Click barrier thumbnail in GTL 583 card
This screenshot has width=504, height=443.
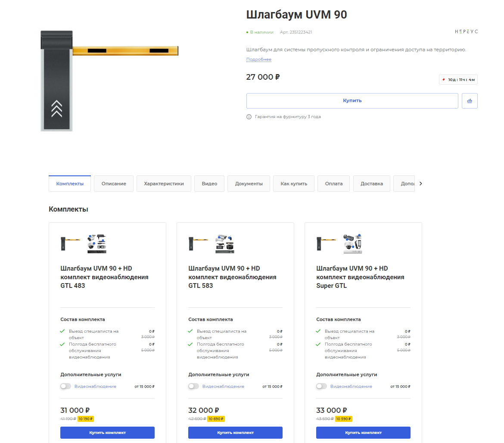click(198, 243)
